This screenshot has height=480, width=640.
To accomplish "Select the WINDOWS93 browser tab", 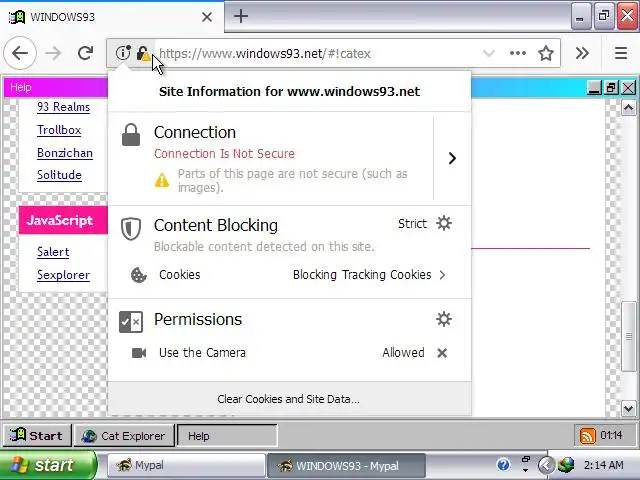I will pos(112,17).
